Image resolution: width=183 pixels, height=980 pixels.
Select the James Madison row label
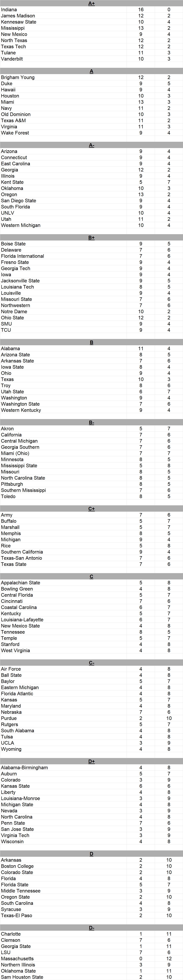coord(18,16)
